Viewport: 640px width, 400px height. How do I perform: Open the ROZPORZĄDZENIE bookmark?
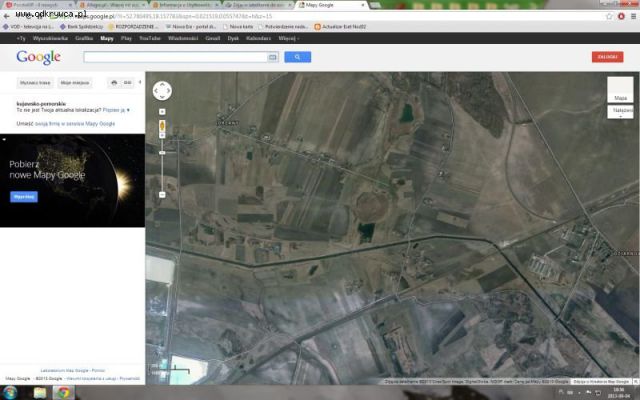[x=133, y=27]
